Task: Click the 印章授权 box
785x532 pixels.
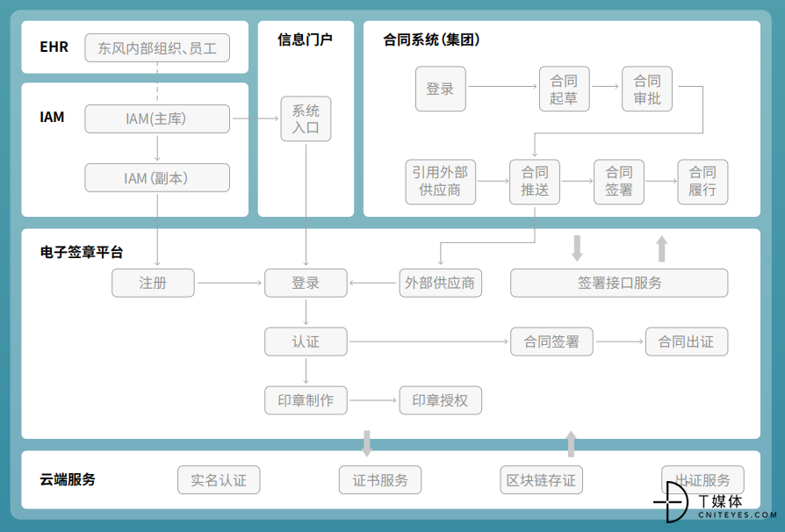Action: (441, 400)
